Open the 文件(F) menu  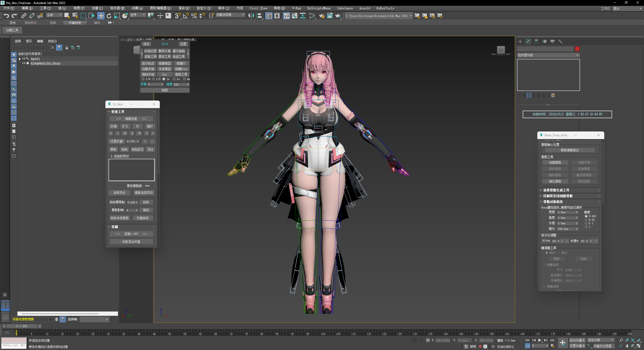[9, 8]
